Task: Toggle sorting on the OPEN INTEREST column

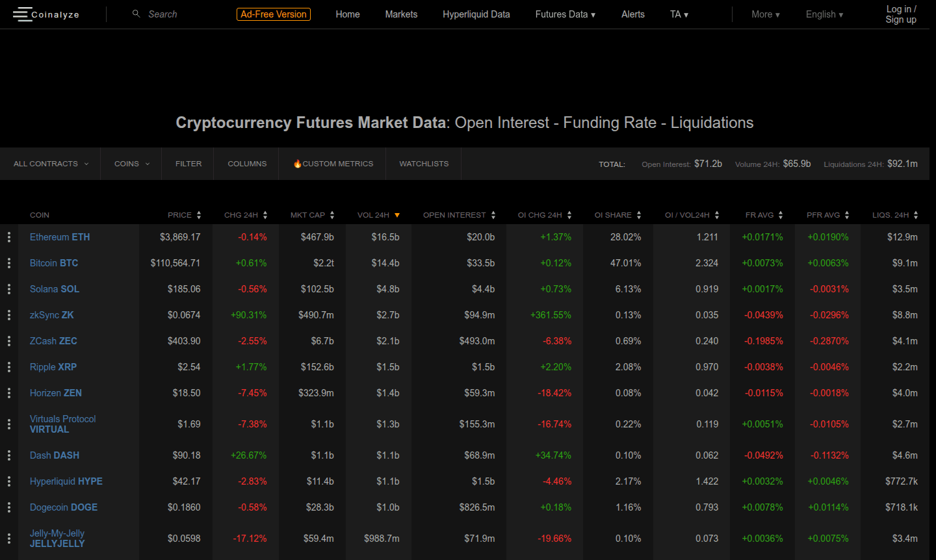Action: tap(460, 214)
